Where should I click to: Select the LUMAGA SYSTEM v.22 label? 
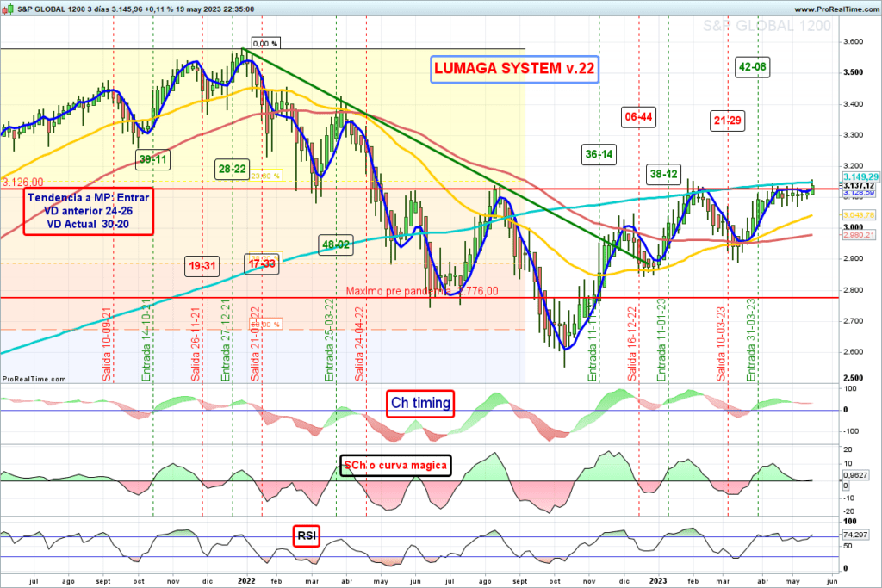[514, 69]
